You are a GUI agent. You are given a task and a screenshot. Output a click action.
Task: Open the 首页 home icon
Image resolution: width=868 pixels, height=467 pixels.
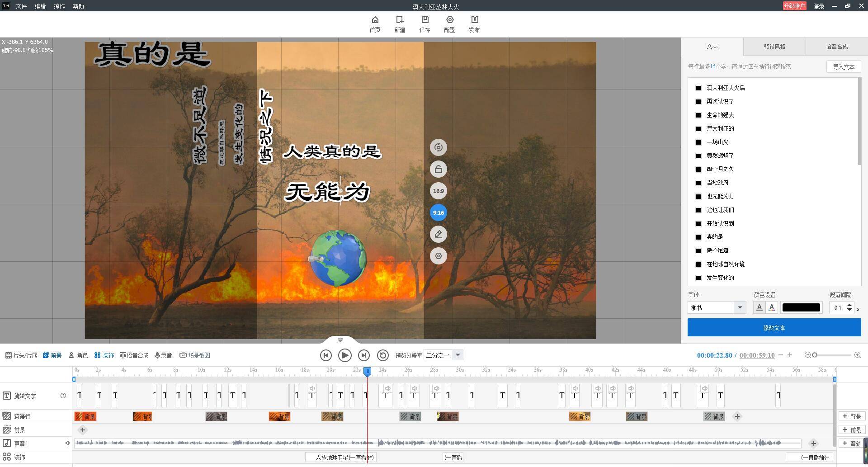tap(375, 24)
